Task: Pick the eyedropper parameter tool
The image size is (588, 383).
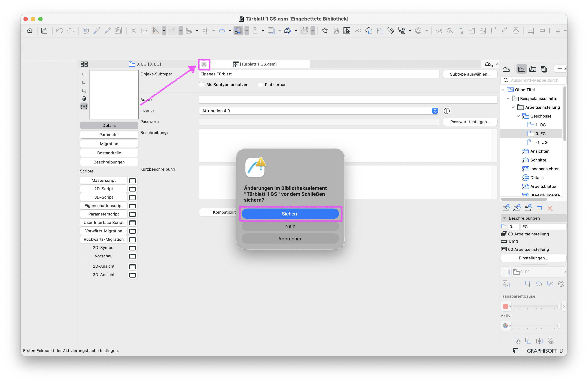Action: [97, 31]
